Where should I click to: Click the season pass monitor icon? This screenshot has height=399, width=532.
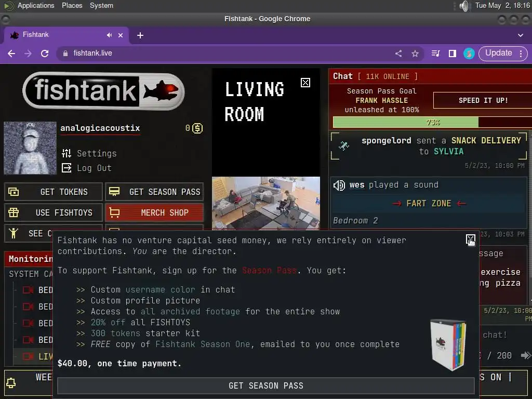coord(114,192)
